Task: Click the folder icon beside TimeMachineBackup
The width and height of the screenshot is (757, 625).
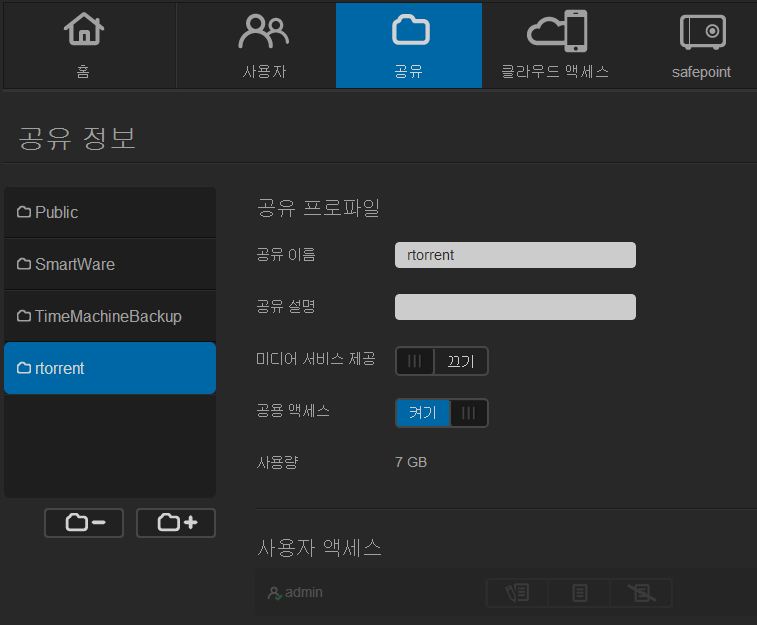Action: 24,316
